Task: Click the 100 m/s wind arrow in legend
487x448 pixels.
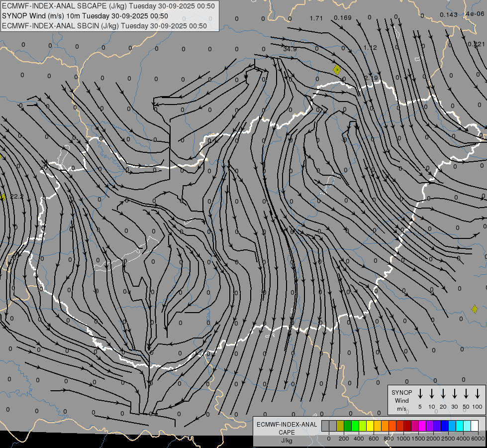Action: 478,394
